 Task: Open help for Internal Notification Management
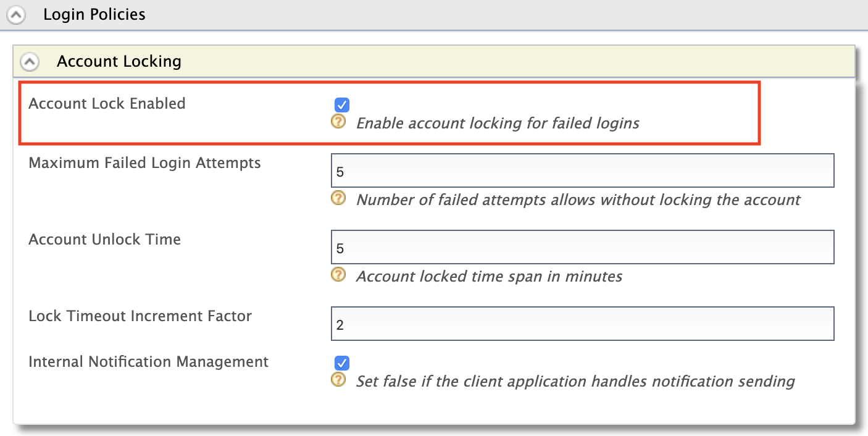tap(338, 380)
